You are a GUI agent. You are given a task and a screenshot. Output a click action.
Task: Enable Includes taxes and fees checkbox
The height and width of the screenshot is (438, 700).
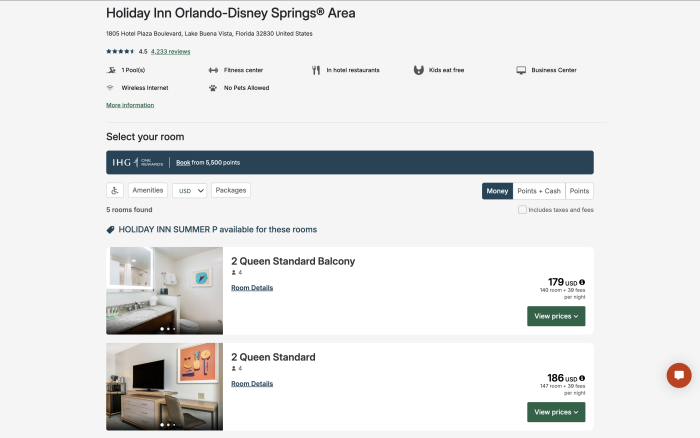pos(522,210)
